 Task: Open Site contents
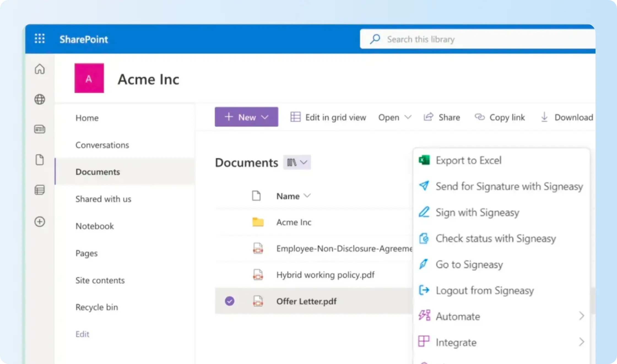(x=100, y=280)
